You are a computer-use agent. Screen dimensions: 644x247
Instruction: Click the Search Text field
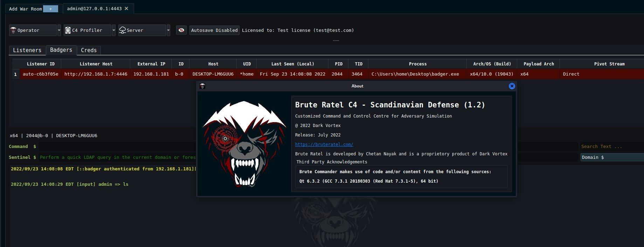611,147
